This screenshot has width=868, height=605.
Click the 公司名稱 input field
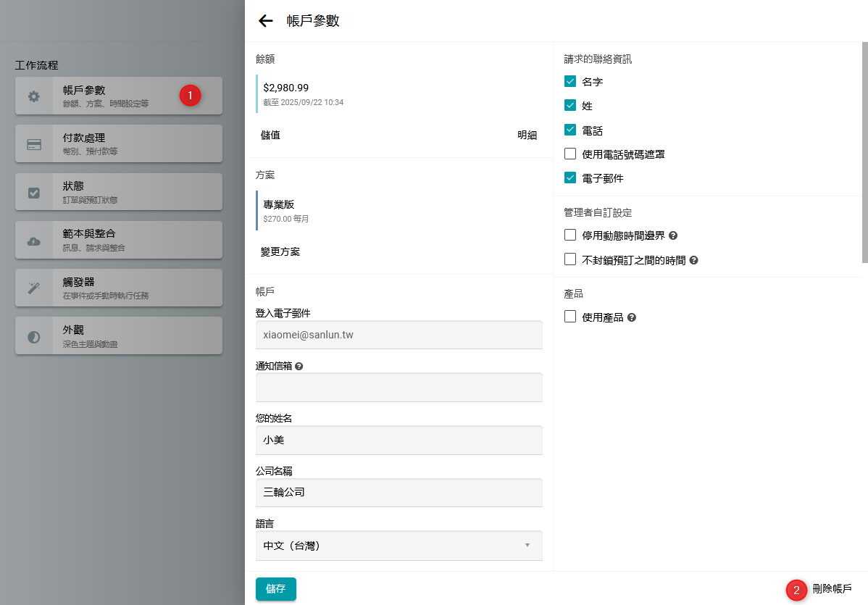[398, 493]
